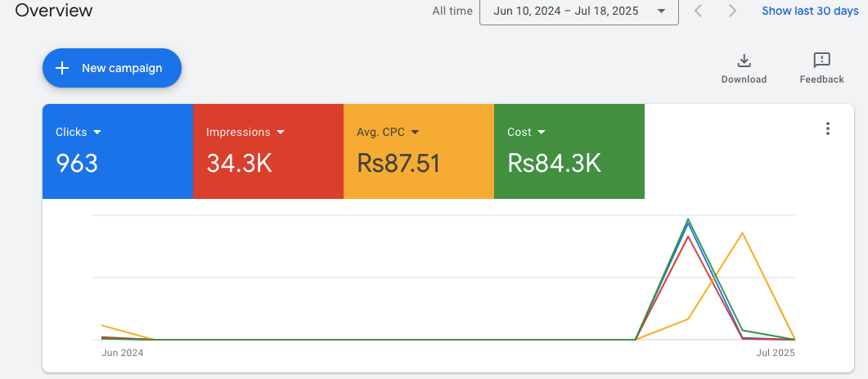This screenshot has width=868, height=379.
Task: Select the 963 clicks value
Action: pos(77,164)
